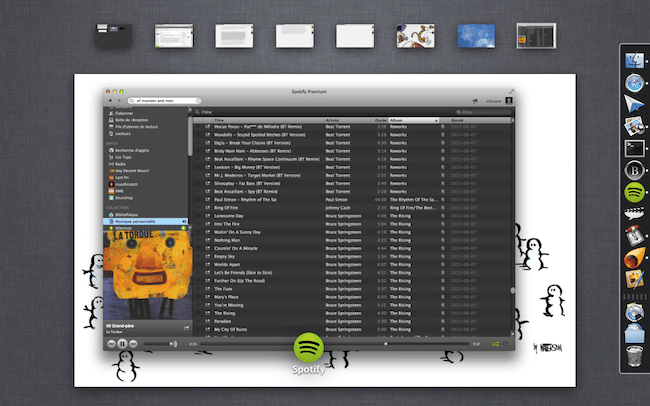Seek in the track progress bar
The image size is (650, 406).
pyautogui.click(x=334, y=344)
